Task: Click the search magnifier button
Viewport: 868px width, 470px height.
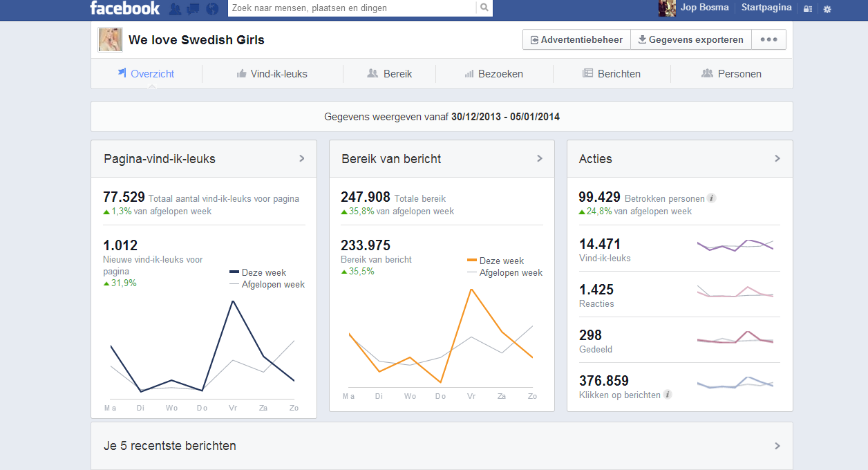Action: point(484,8)
